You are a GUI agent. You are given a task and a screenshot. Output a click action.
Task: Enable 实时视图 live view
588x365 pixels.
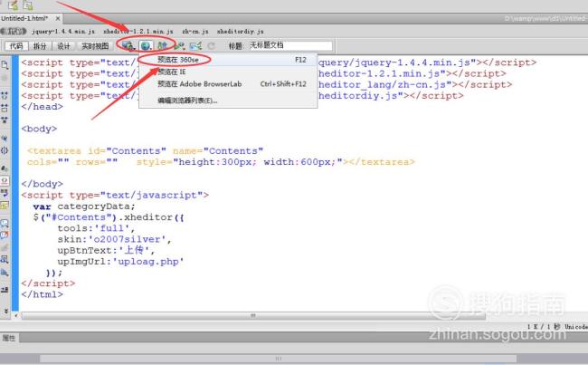click(x=95, y=46)
